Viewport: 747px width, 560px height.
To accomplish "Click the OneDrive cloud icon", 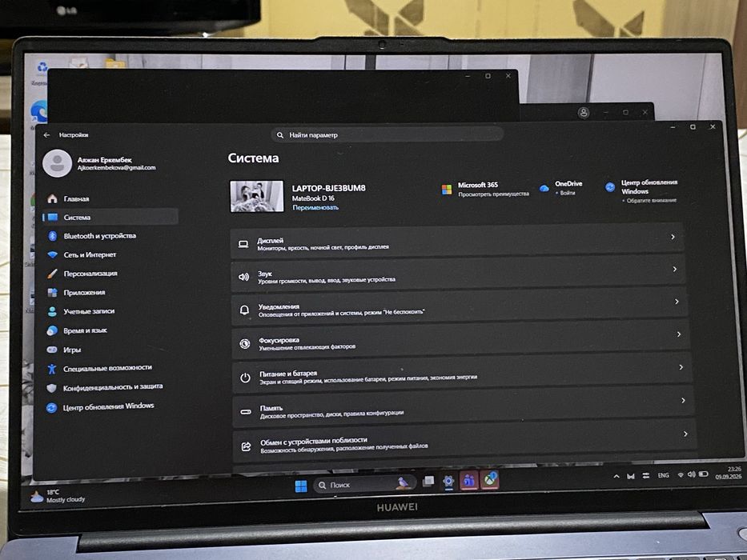I will point(544,188).
